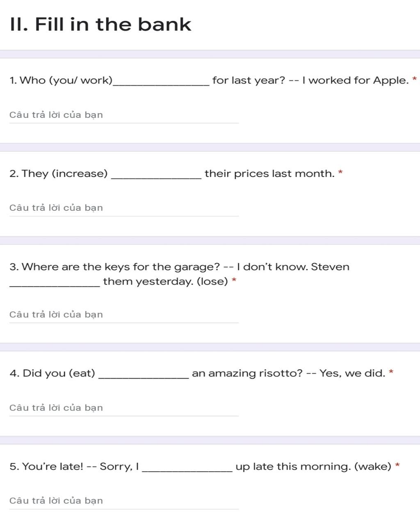
Task: Click the required asterisk after 'last month.'
Action: click(x=340, y=172)
